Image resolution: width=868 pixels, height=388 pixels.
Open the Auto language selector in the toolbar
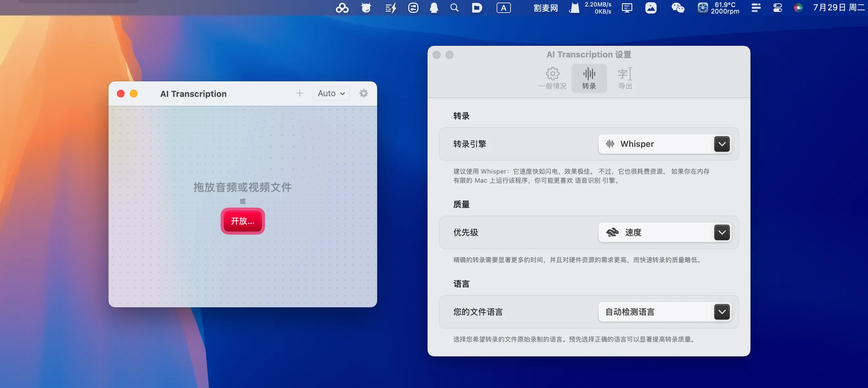click(331, 93)
